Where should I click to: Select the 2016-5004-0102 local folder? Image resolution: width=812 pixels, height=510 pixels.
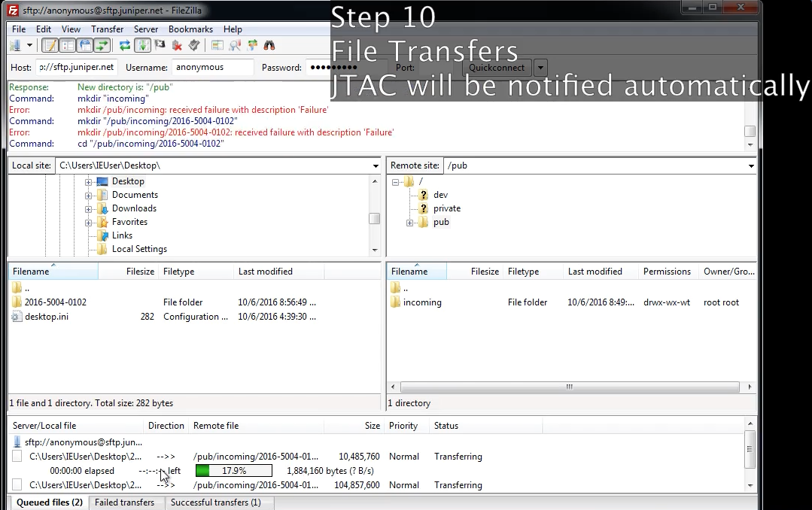(x=56, y=302)
